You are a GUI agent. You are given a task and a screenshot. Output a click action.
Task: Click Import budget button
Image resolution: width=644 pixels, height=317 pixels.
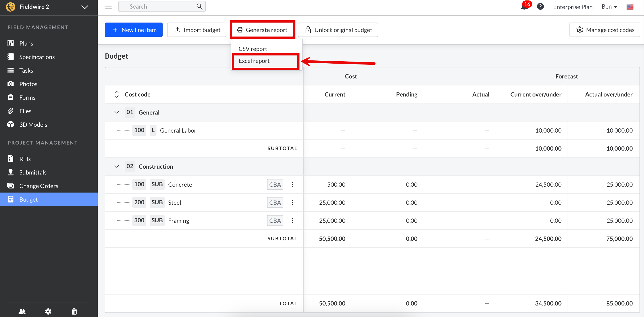point(197,30)
